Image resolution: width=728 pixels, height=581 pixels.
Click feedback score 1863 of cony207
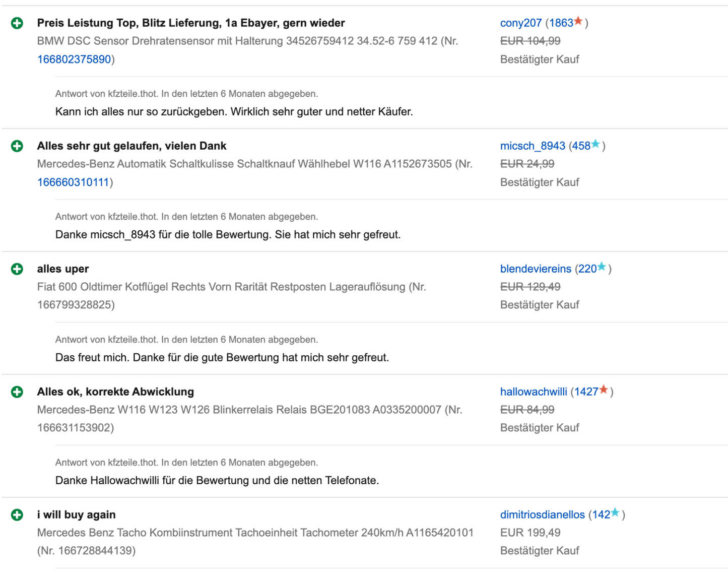coord(561,23)
